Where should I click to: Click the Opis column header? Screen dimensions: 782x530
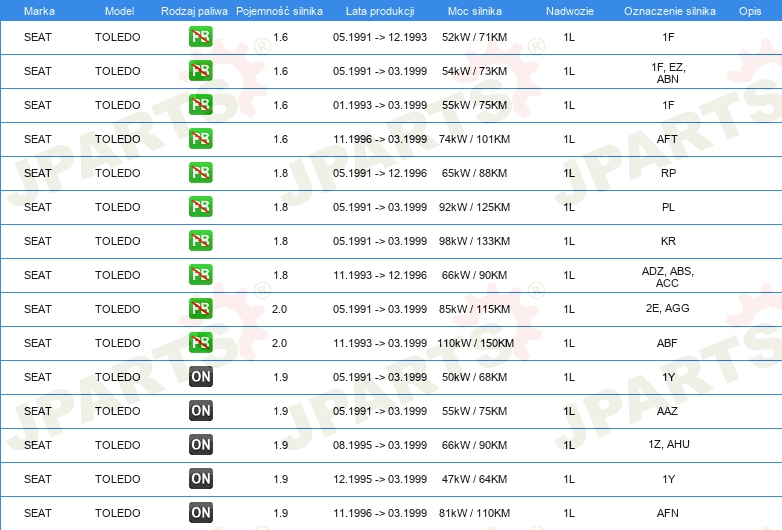pyautogui.click(x=749, y=10)
